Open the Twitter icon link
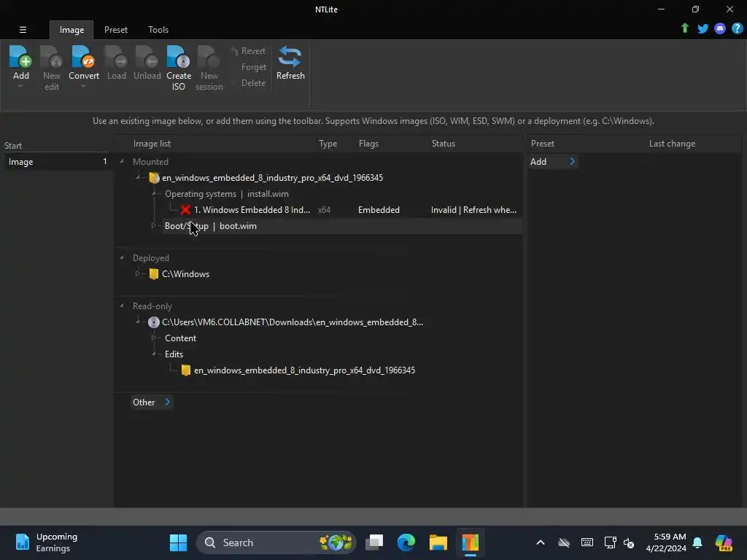 (x=703, y=28)
